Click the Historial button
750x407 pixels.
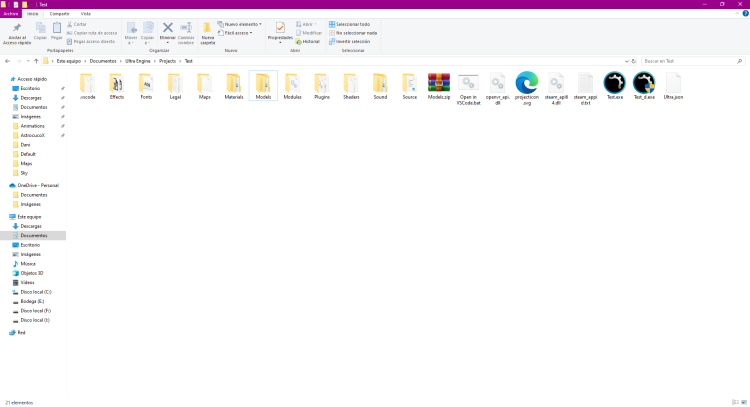click(x=308, y=42)
